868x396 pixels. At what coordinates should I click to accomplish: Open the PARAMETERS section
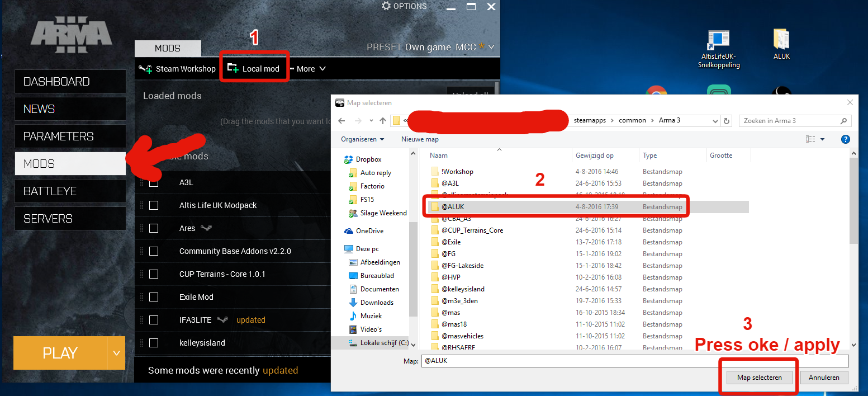pos(70,136)
